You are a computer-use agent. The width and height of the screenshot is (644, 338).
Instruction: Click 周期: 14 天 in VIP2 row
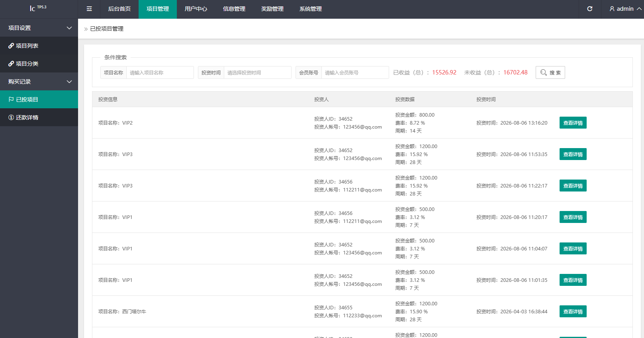coord(408,131)
